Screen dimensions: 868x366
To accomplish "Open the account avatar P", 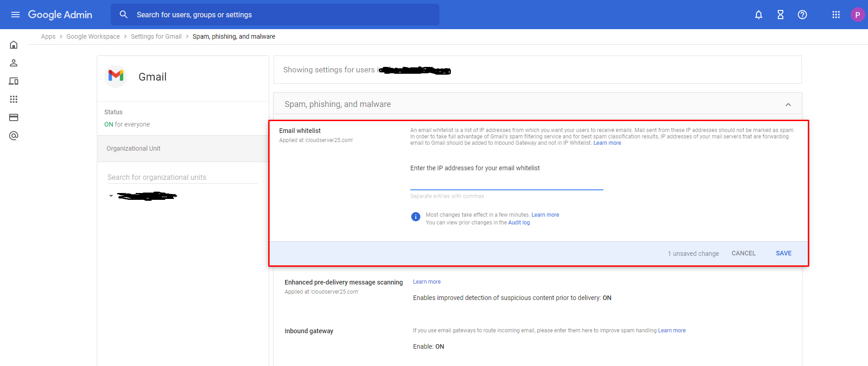I will click(858, 15).
